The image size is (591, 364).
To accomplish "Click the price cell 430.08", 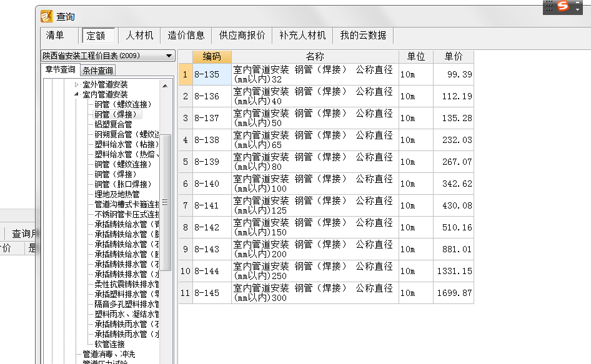I will pyautogui.click(x=454, y=205).
